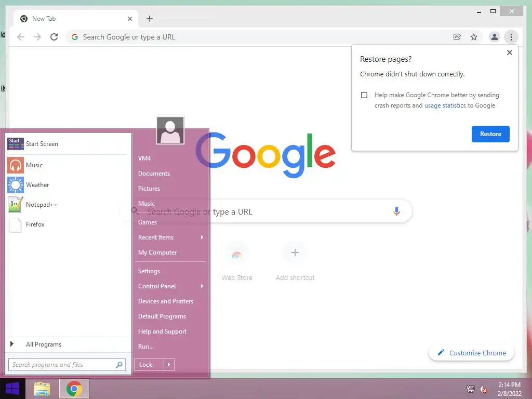This screenshot has width=532, height=399.
Task: Click the magnifier icon in start search
Action: 119,365
